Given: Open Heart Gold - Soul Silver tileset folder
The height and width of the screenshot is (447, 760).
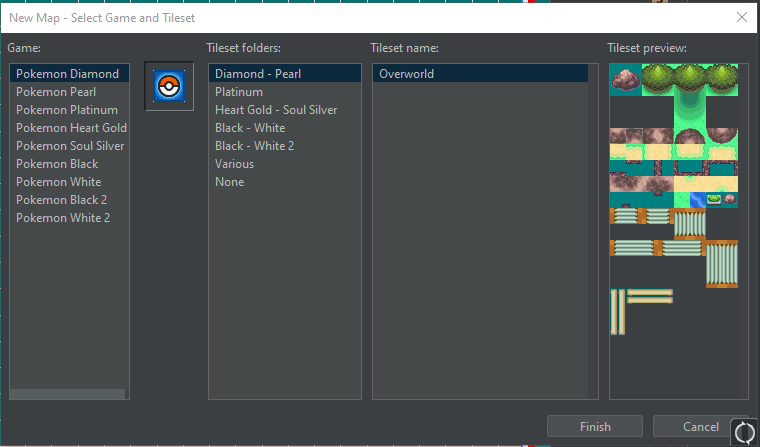Looking at the screenshot, I should click(276, 110).
